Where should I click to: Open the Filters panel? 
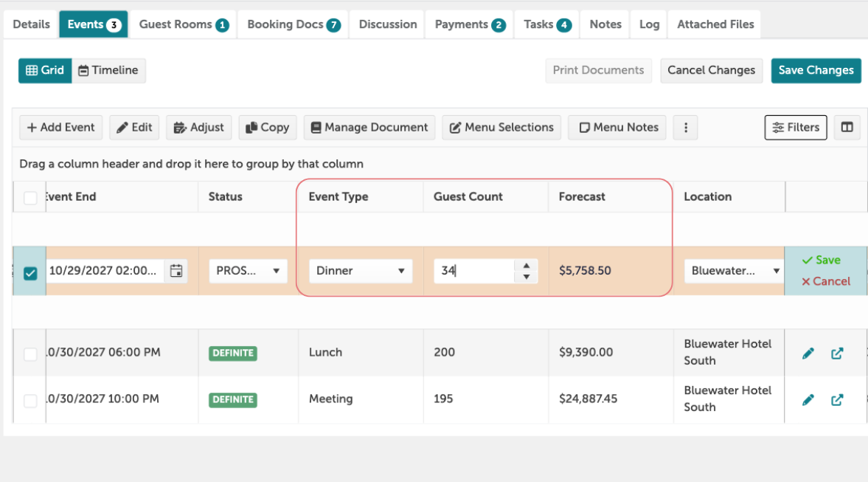pyautogui.click(x=796, y=128)
